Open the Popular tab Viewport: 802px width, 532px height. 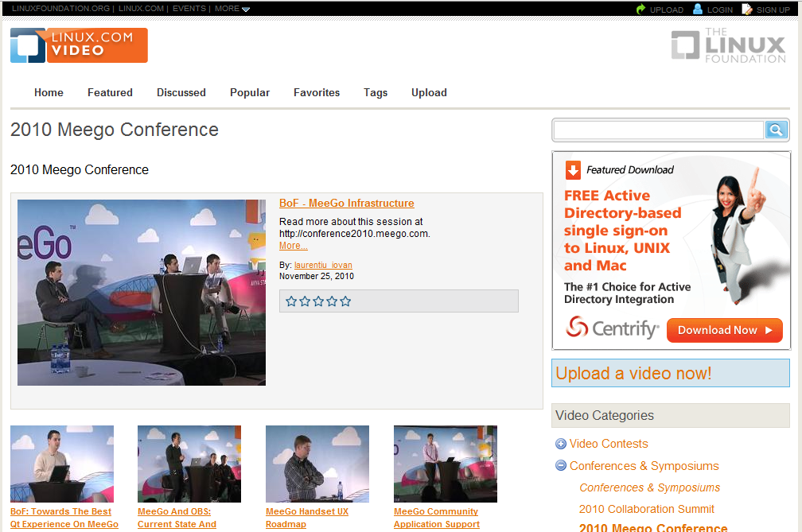tap(250, 92)
